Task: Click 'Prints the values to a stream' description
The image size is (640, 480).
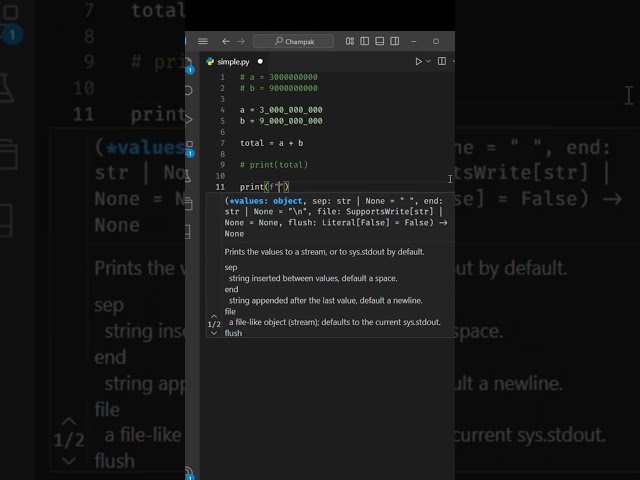Action: tap(324, 252)
